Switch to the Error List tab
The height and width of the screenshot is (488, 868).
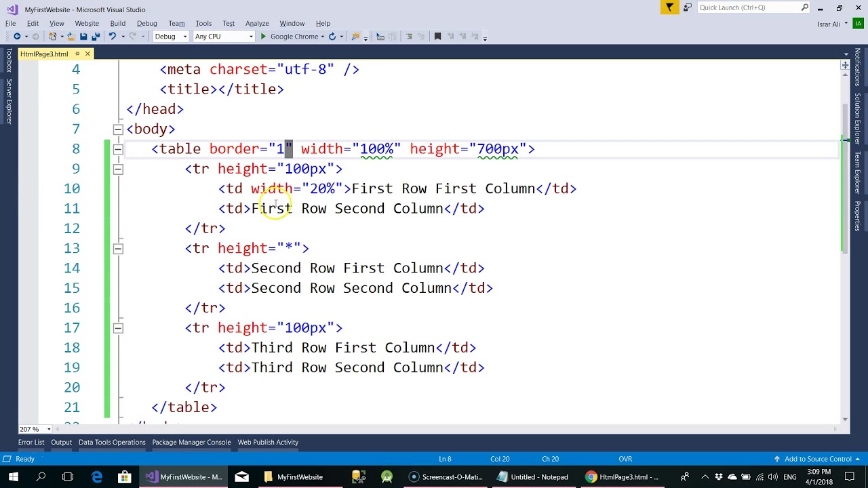click(x=31, y=442)
